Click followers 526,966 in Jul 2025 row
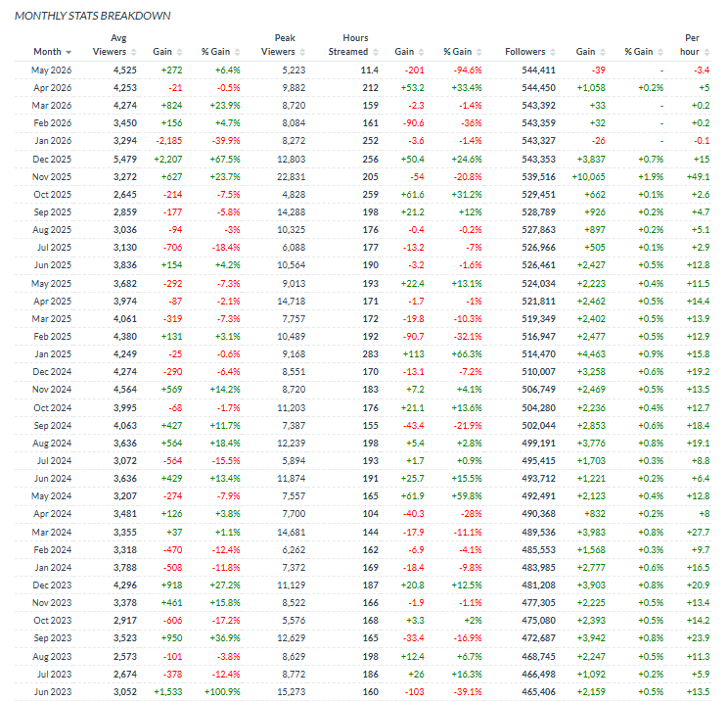The height and width of the screenshot is (702, 728). point(538,248)
